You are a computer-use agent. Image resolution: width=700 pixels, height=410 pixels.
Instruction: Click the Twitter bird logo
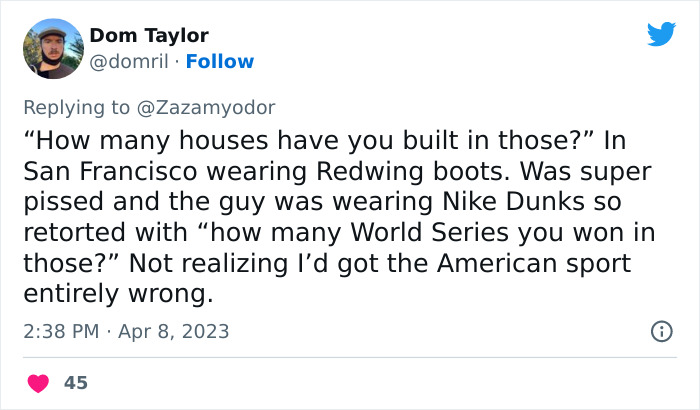click(661, 34)
